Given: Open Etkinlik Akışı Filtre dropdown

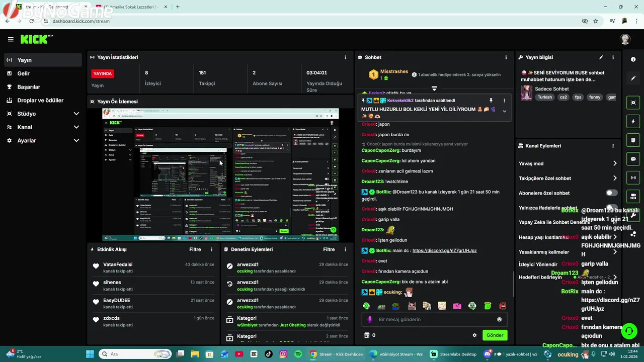Looking at the screenshot, I should pos(195,249).
